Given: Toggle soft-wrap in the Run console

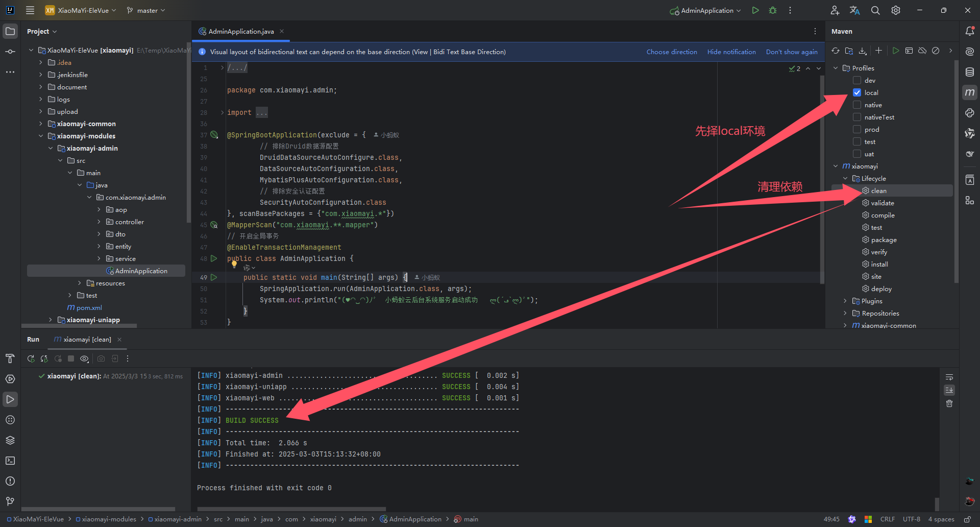Looking at the screenshot, I should point(949,377).
